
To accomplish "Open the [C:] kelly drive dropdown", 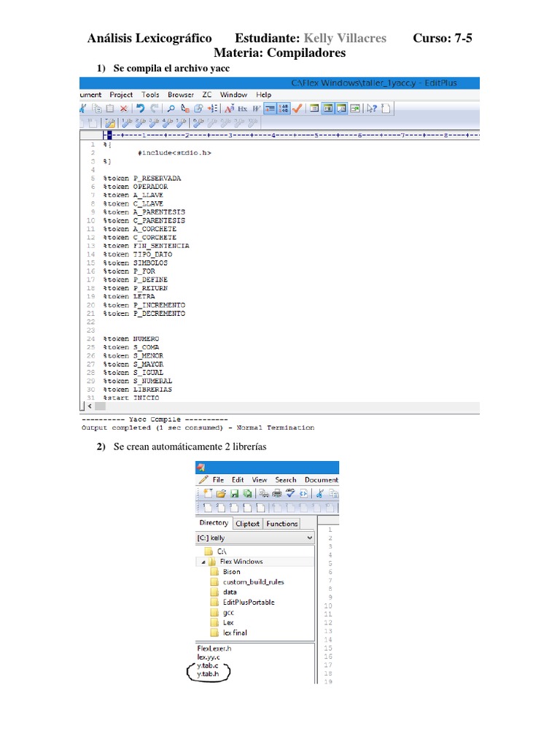I will (x=255, y=538).
